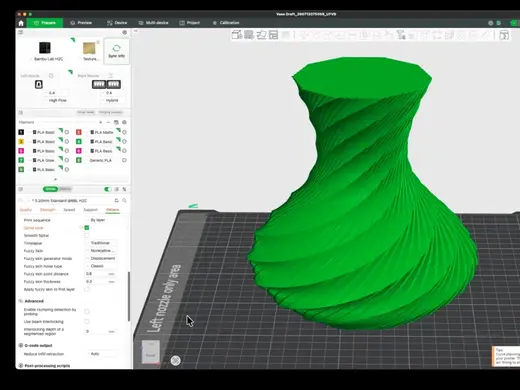Open the Fuzzy Skin dropdown
The image size is (520, 390).
click(101, 251)
